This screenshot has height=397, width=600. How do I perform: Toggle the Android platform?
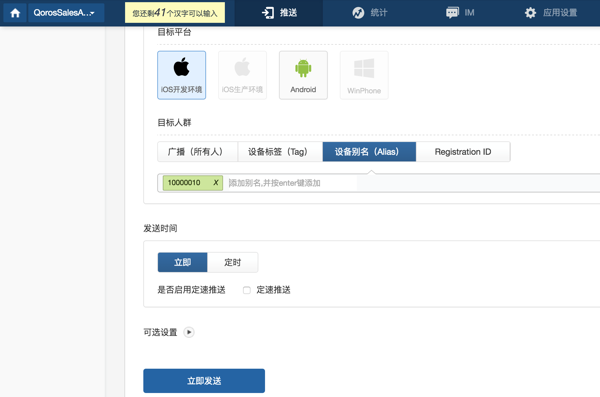tap(303, 75)
